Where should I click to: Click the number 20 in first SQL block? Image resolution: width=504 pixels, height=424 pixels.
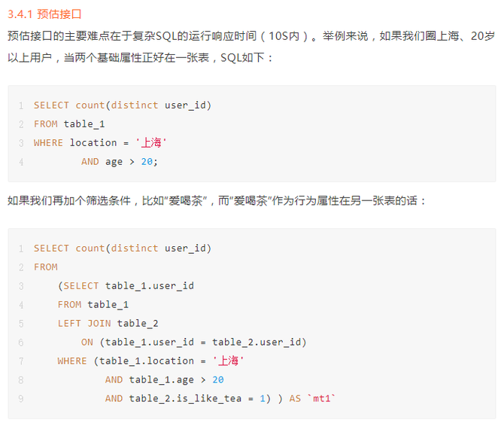click(146, 162)
